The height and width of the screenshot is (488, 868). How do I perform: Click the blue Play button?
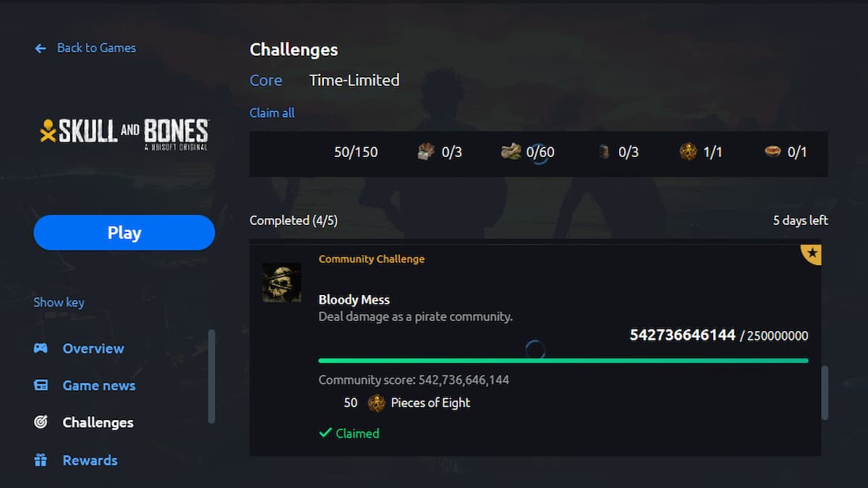[x=124, y=233]
